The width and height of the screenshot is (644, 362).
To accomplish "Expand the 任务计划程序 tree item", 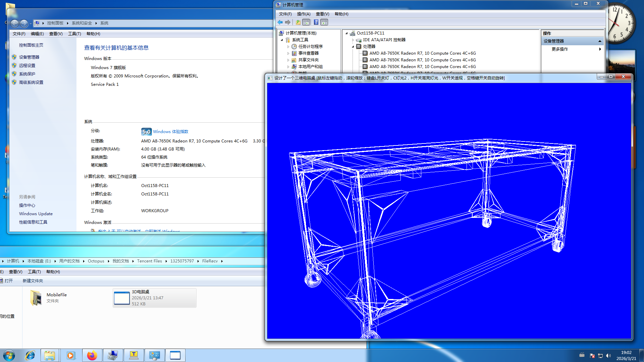I will point(288,47).
